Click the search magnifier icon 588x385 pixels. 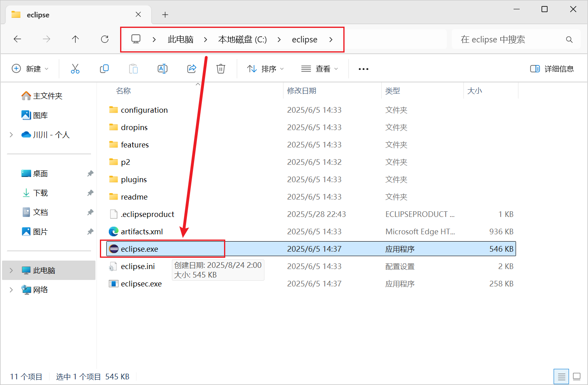coord(569,40)
